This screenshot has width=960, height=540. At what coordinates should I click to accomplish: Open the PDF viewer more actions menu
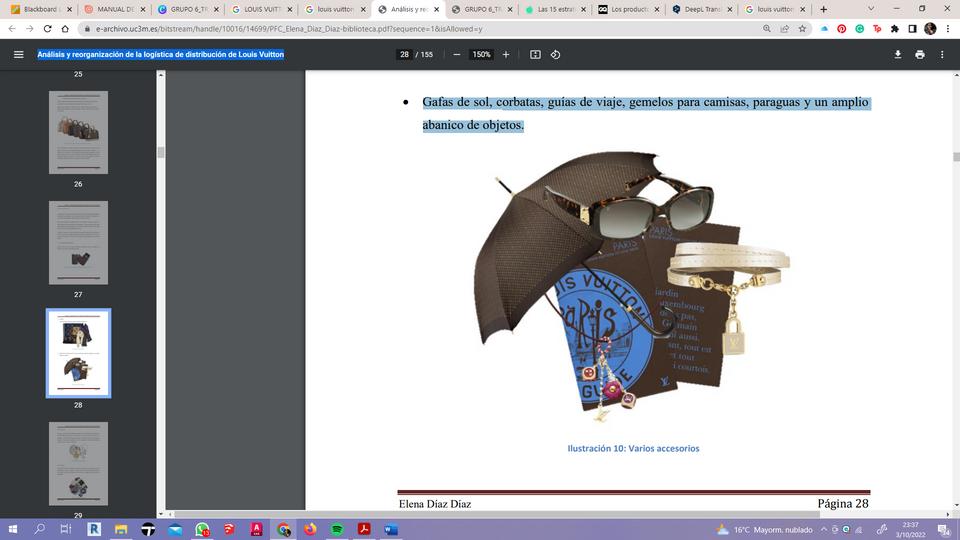[942, 54]
